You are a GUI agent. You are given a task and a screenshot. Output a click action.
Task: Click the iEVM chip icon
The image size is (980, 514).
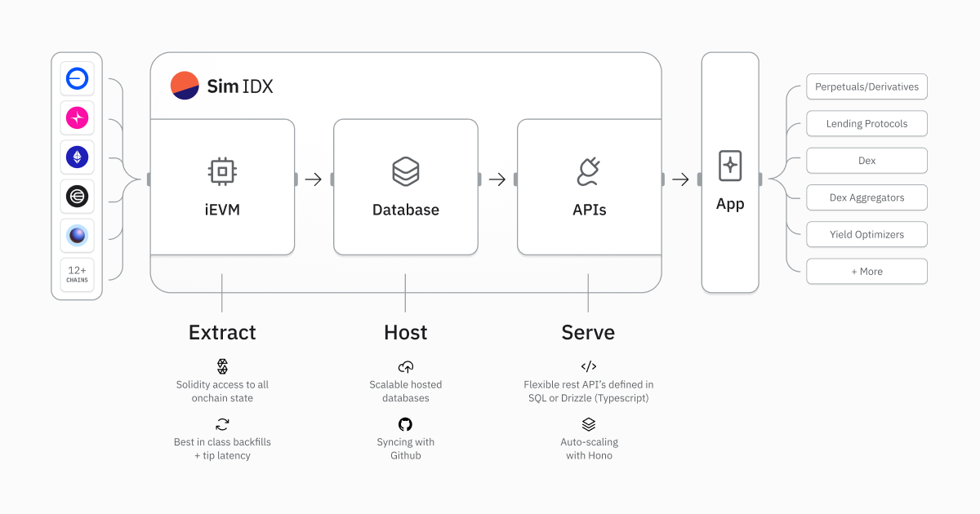[x=221, y=171]
